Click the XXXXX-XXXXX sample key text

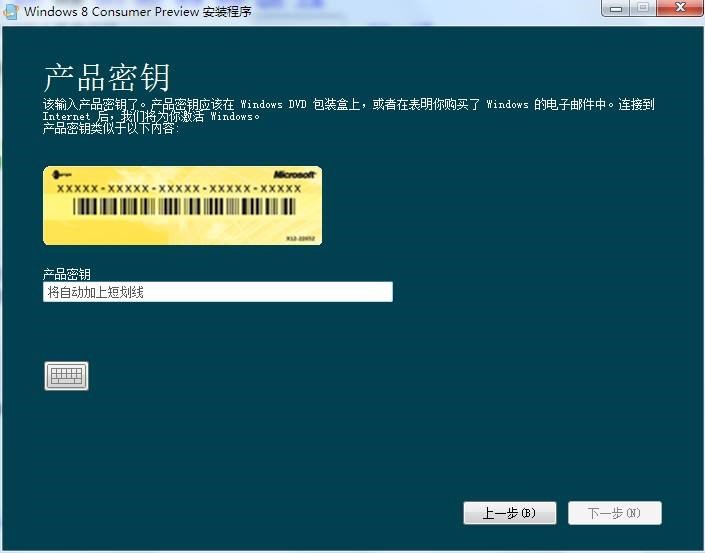pos(179,188)
